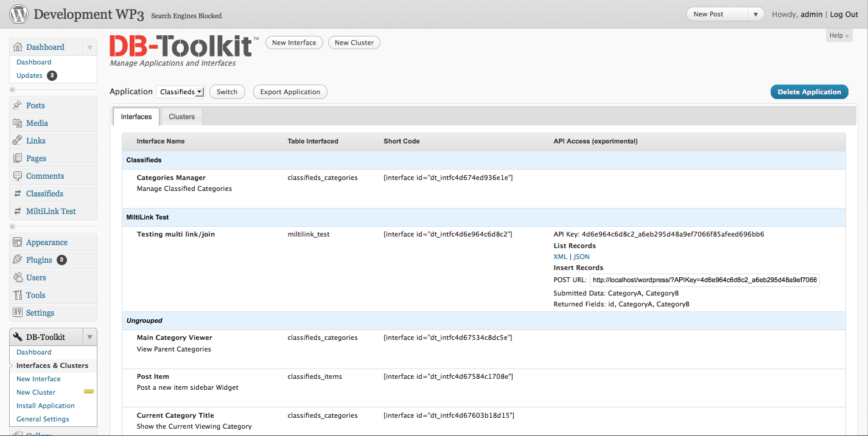Click the Users icon in sidebar

coord(17,277)
